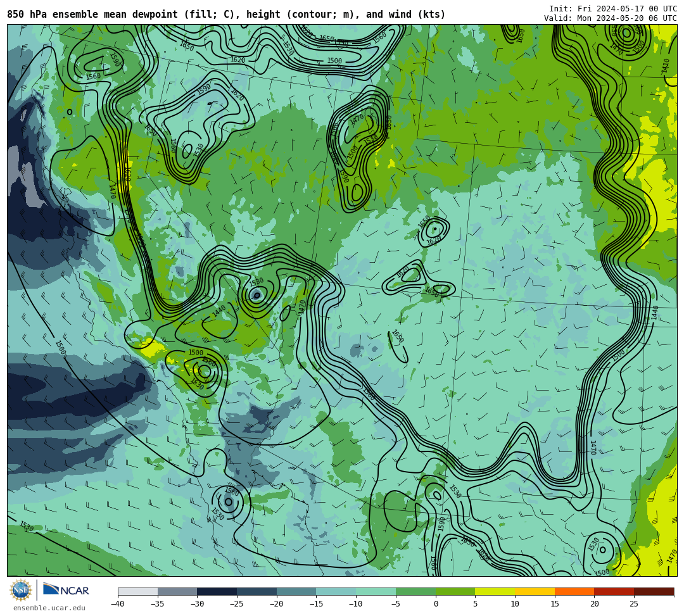The width and height of the screenshot is (684, 616).
Task: Click the -40 colorbar tick label
Action: point(118,604)
